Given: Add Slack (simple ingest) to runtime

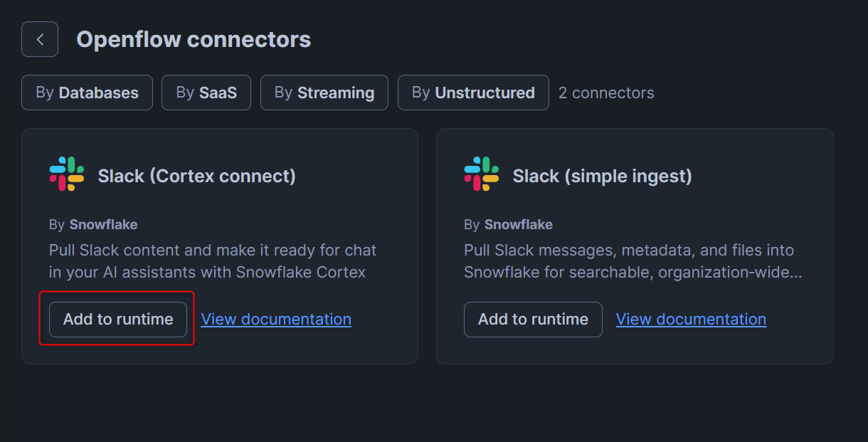Looking at the screenshot, I should pyautogui.click(x=533, y=320).
